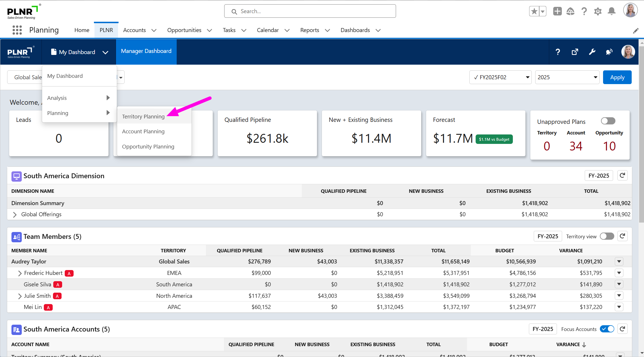Click the Apply button
644x357 pixels.
(617, 77)
